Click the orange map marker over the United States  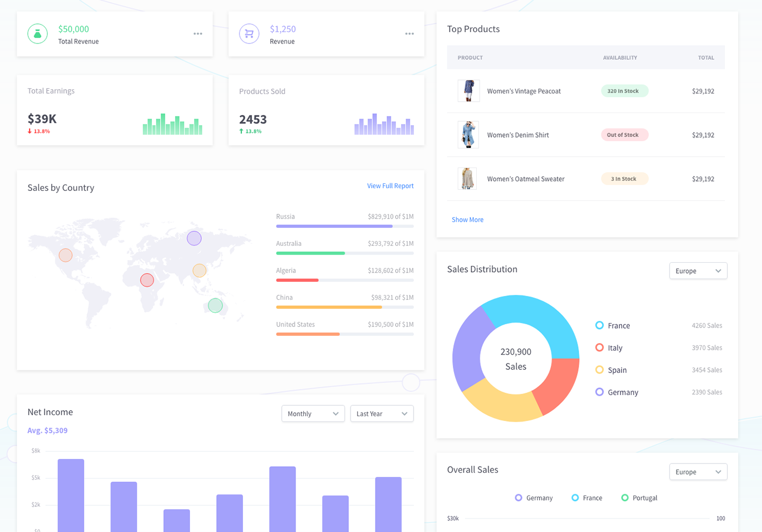click(66, 255)
